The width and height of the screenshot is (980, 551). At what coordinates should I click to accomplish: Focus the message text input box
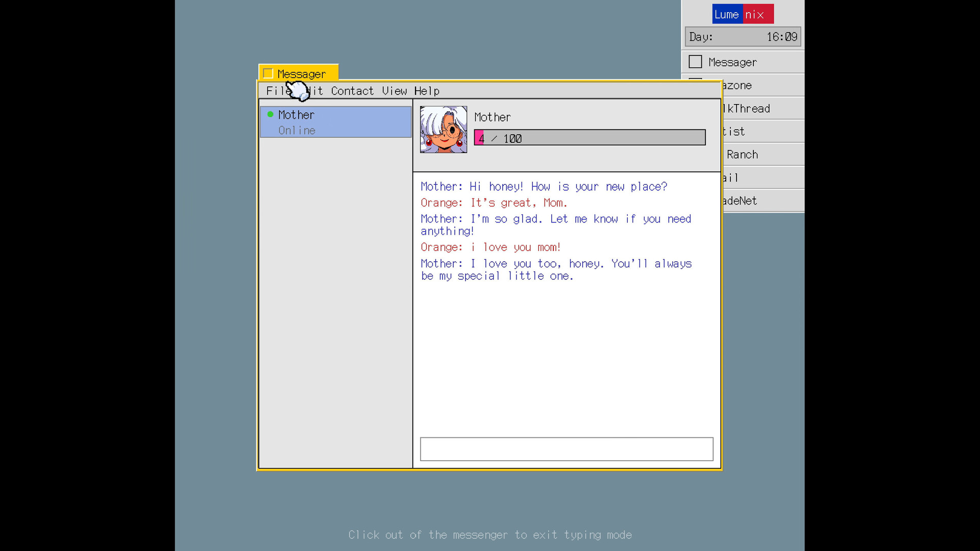point(567,449)
